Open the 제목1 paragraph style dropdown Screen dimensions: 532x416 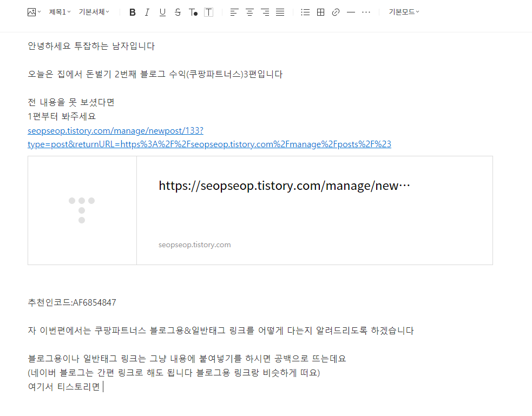60,12
